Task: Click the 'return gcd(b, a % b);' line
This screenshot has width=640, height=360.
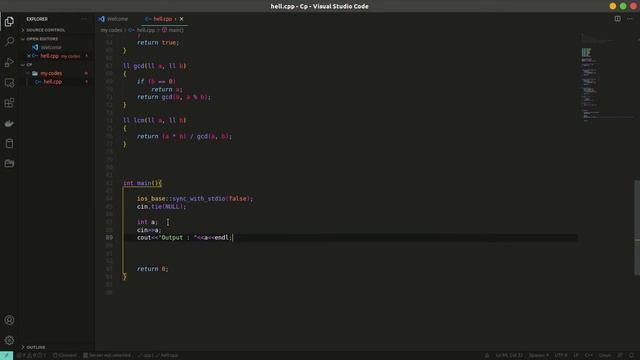Action: point(174,97)
